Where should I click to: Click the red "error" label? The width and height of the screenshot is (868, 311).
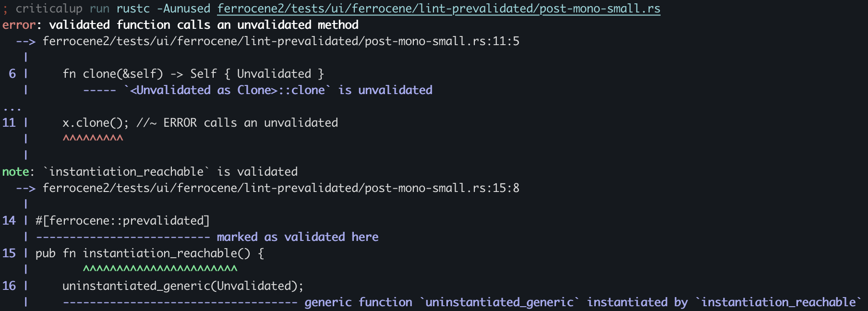coord(19,25)
